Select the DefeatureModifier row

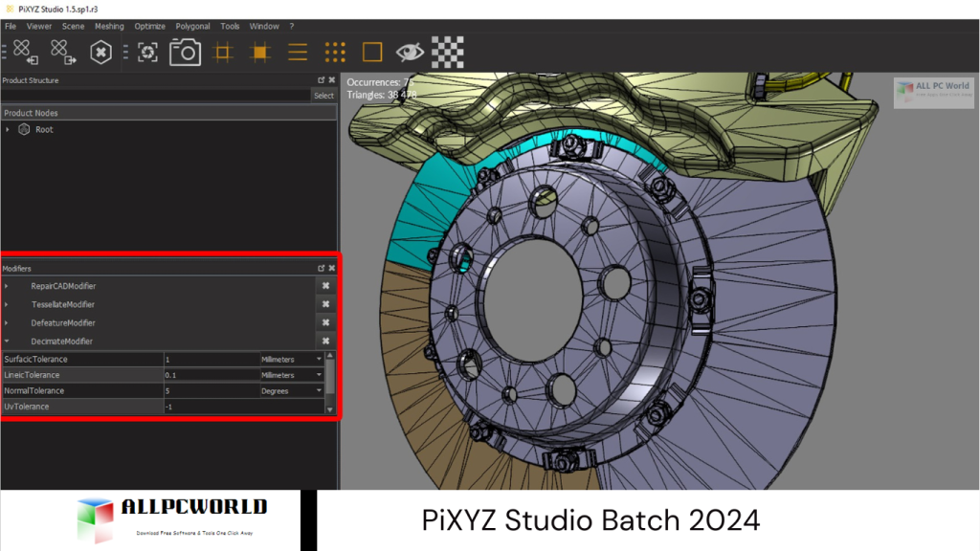160,323
